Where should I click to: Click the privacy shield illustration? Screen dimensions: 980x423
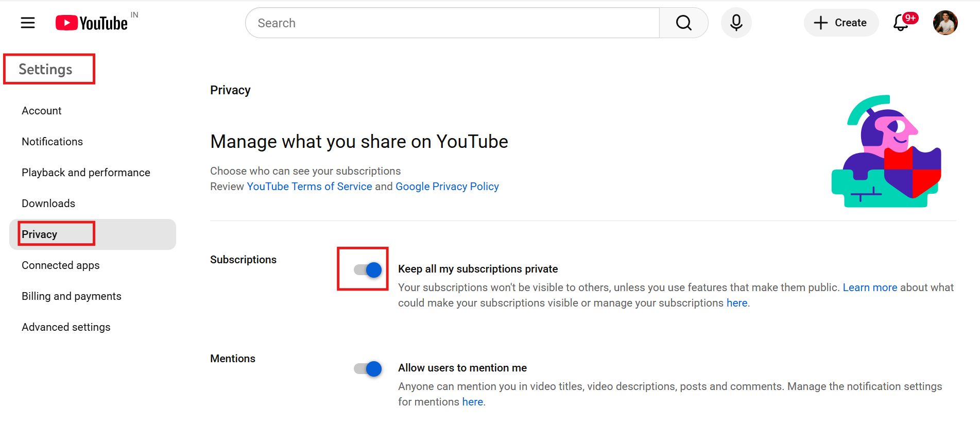[886, 151]
